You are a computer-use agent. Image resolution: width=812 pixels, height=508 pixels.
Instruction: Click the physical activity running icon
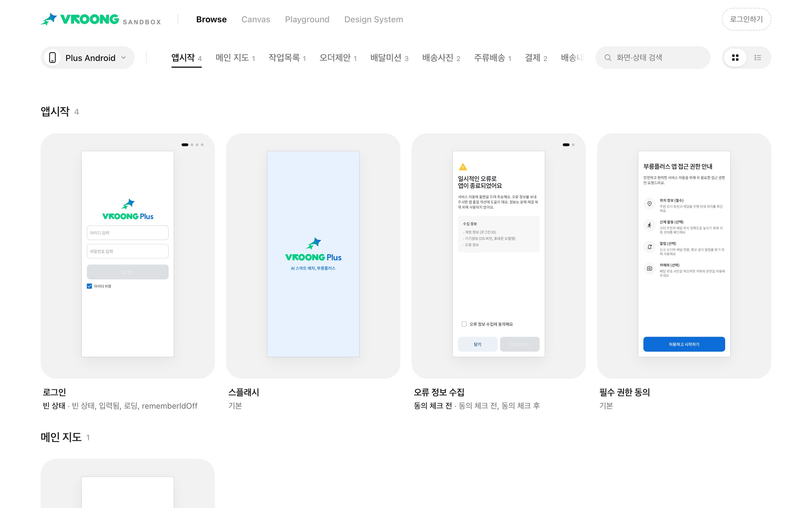(x=649, y=225)
